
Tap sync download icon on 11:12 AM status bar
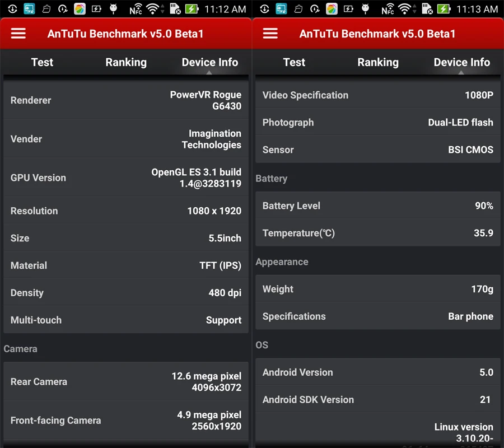tap(12, 9)
